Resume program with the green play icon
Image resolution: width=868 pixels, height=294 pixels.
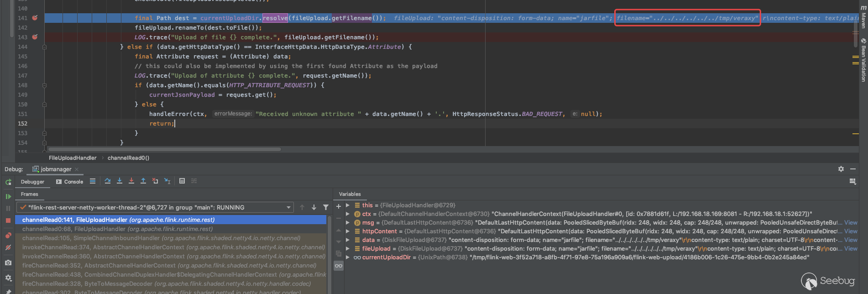[8, 196]
